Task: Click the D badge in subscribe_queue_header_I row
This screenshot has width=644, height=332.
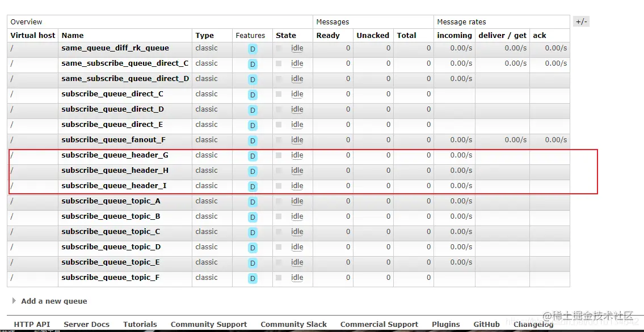Action: click(252, 187)
